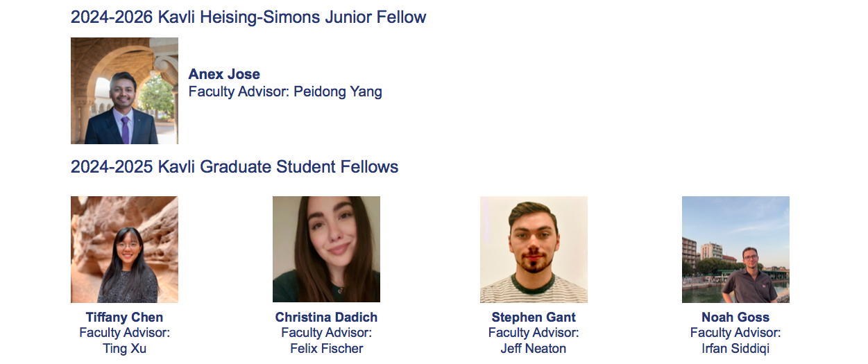The image size is (868, 364).
Task: Select Stephen Gant's portrait photo
Action: click(x=534, y=250)
